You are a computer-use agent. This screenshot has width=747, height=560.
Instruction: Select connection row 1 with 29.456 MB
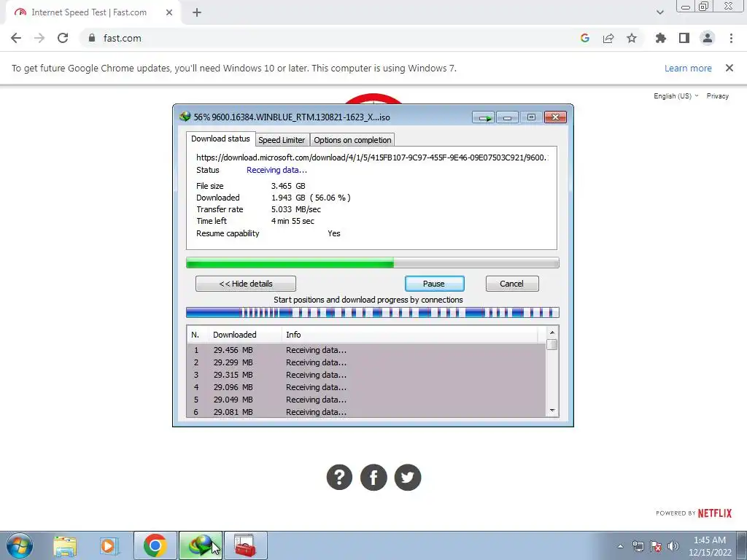[x=366, y=350]
